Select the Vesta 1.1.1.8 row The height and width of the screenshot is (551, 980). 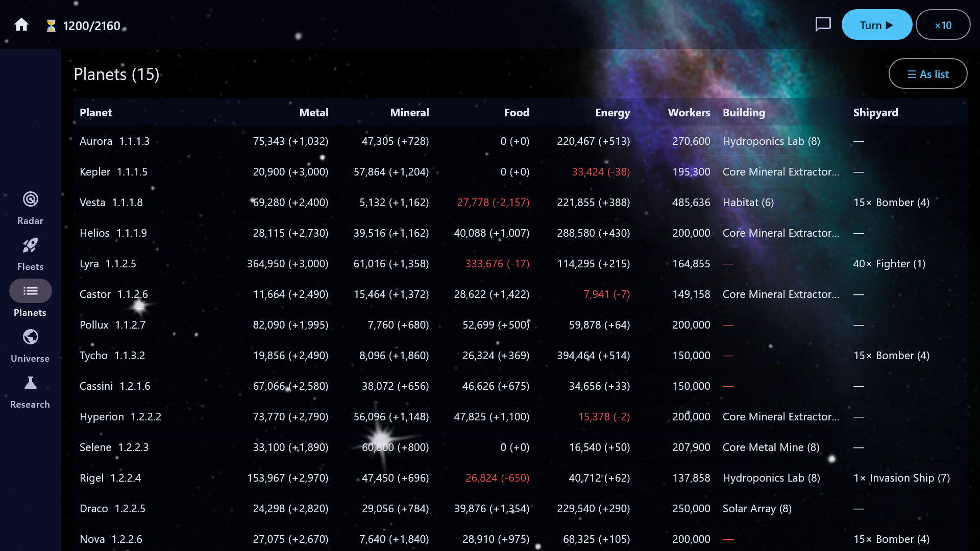(x=520, y=202)
